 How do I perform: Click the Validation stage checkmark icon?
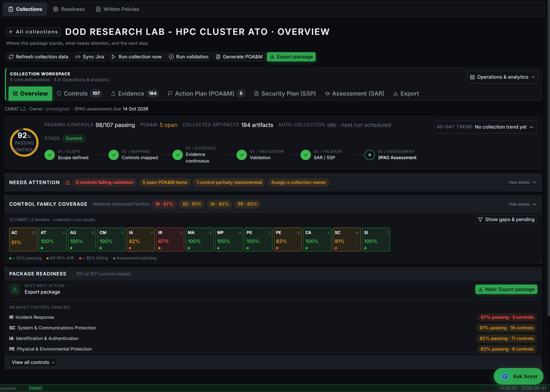tap(242, 155)
